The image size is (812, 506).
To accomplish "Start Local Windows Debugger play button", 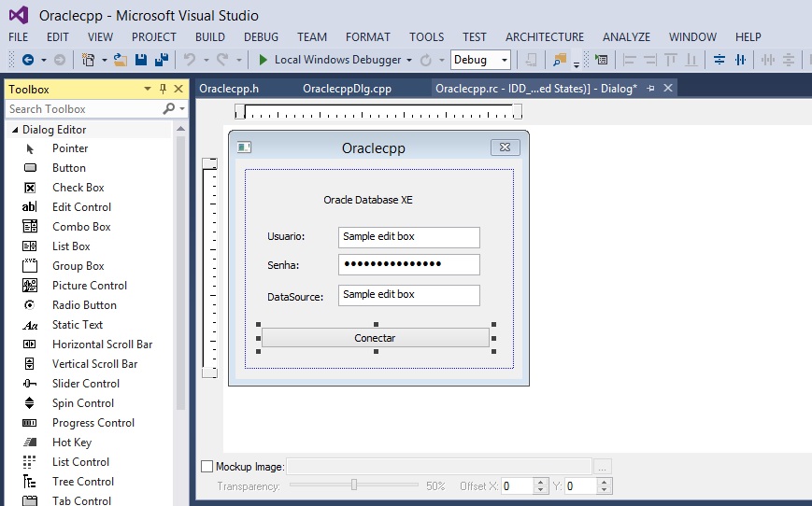I will click(x=264, y=60).
